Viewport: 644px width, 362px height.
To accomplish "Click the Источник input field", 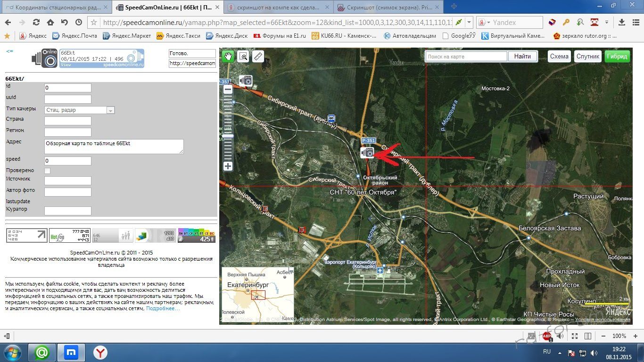I will pyautogui.click(x=67, y=181).
